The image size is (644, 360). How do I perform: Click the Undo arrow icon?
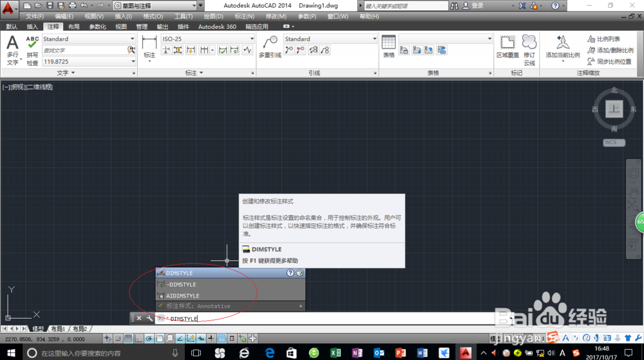tap(84, 5)
